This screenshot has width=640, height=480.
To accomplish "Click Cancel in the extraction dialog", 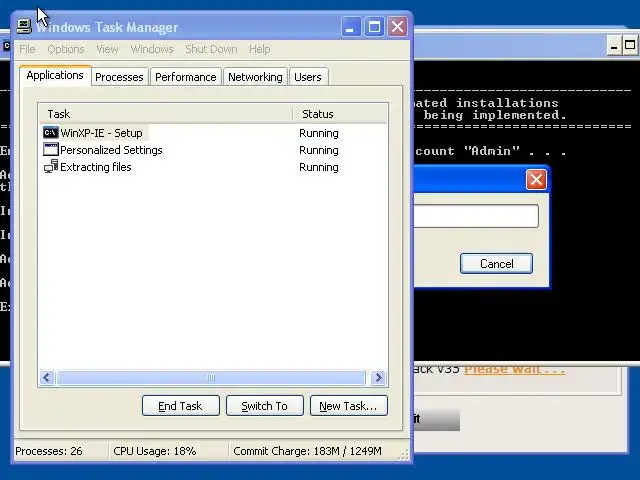I will 496,264.
